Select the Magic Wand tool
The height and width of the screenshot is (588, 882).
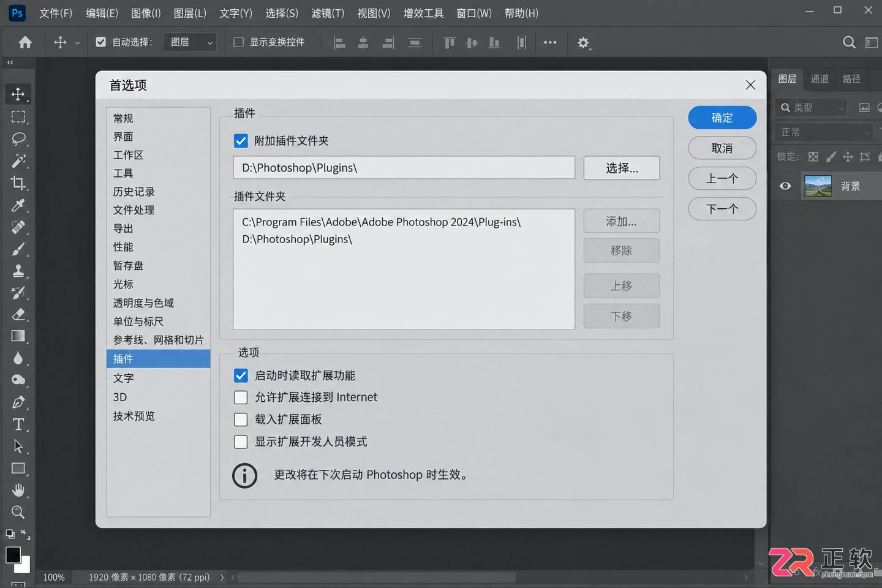pos(18,160)
